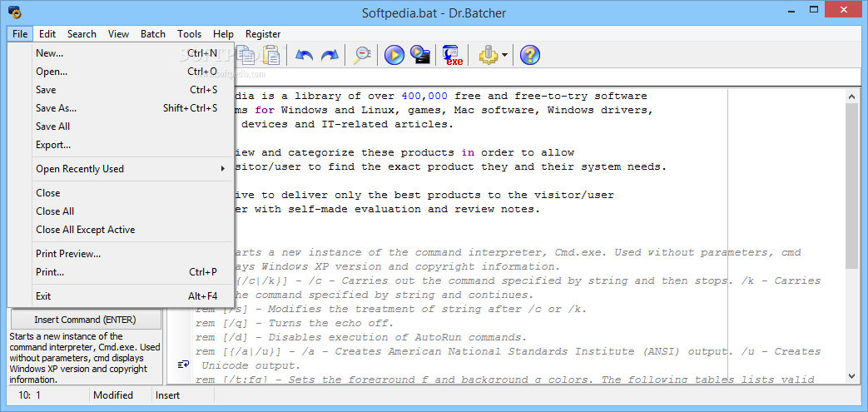Run the batch in console window icon
The height and width of the screenshot is (412, 868).
420,55
